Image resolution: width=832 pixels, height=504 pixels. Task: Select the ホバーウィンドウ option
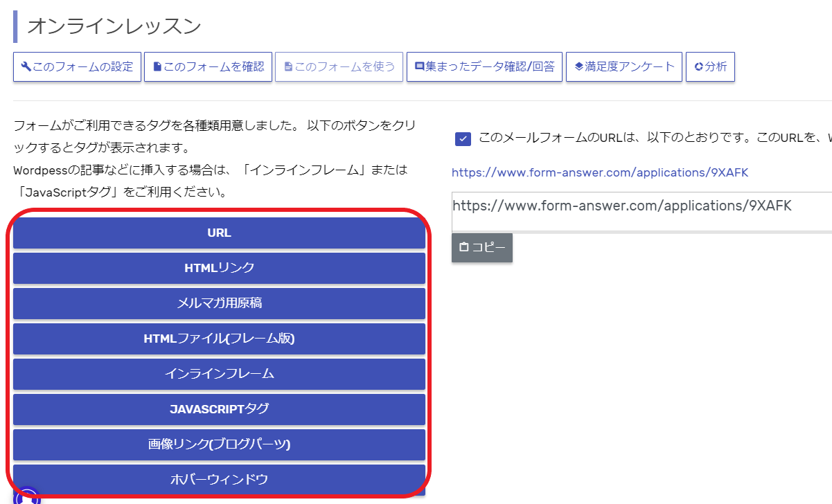tap(219, 480)
